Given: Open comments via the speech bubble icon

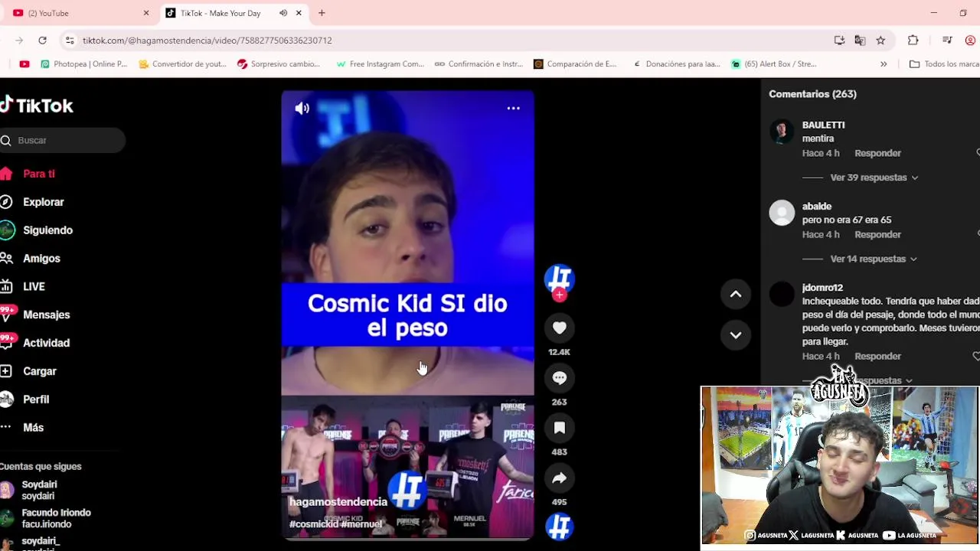Looking at the screenshot, I should 560,377.
